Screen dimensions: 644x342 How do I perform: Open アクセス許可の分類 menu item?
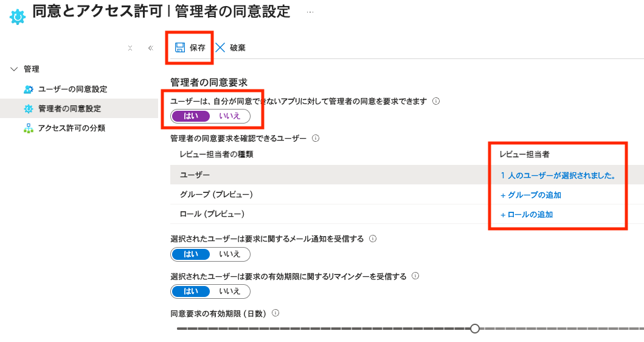[71, 128]
